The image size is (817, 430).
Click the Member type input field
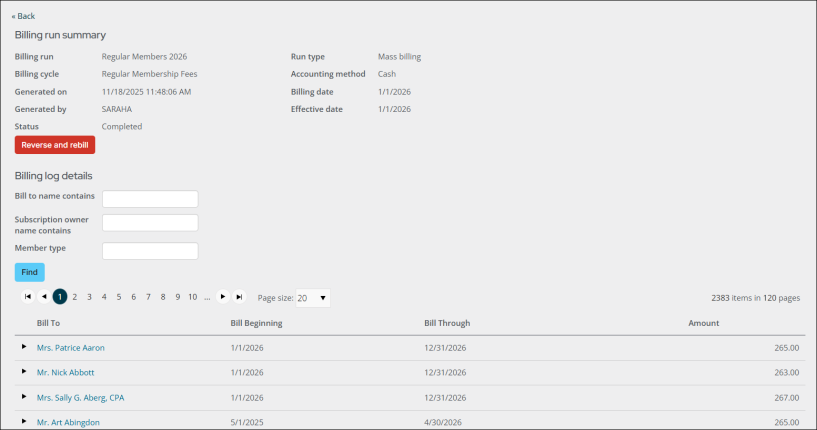pyautogui.click(x=150, y=251)
